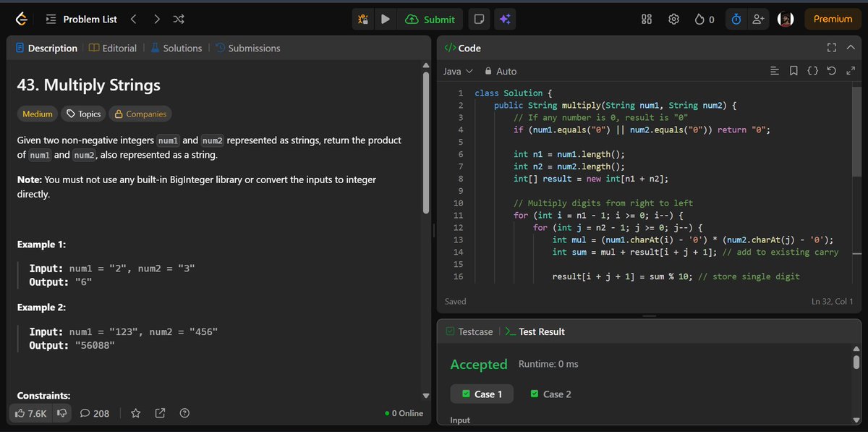Collapse the Code panel with the chevron
This screenshot has width=868, height=432.
pos(851,48)
